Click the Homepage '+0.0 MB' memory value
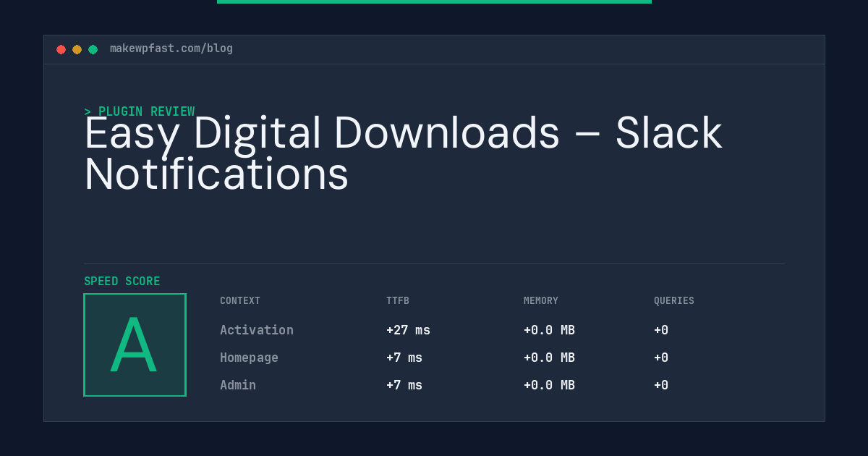 tap(549, 358)
